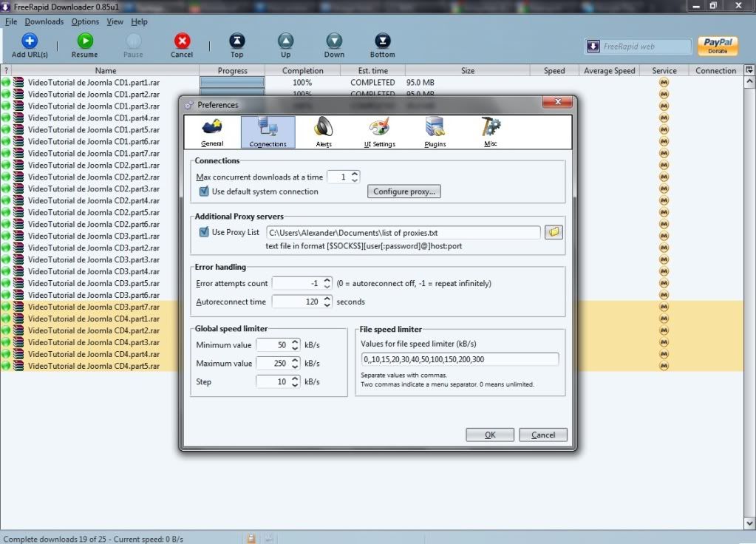Click the Configure proxy... button

point(404,191)
